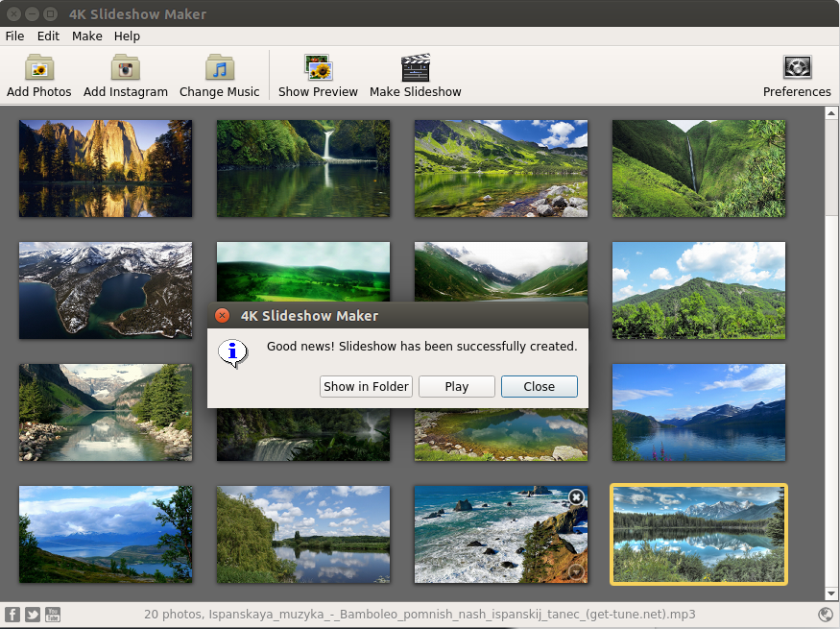Click the scrollbar up arrow
840x629 pixels.
(x=831, y=113)
